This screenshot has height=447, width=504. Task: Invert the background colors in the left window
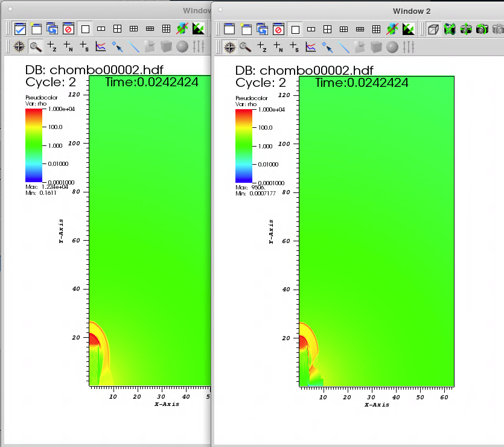[x=199, y=29]
